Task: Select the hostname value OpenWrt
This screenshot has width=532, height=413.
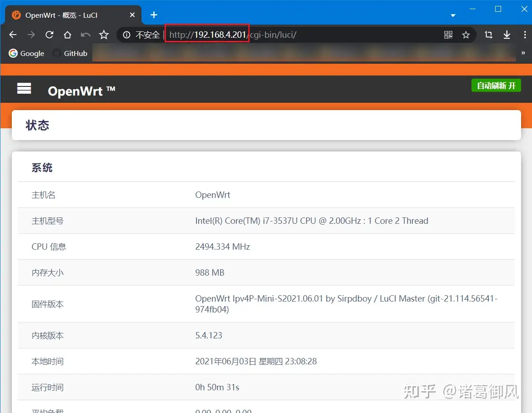Action: click(213, 195)
